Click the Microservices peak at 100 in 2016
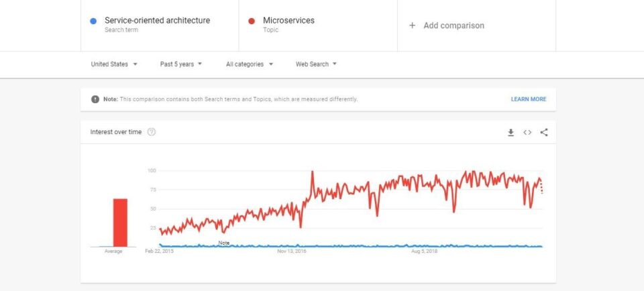The height and width of the screenshot is (291, 644). [313, 172]
